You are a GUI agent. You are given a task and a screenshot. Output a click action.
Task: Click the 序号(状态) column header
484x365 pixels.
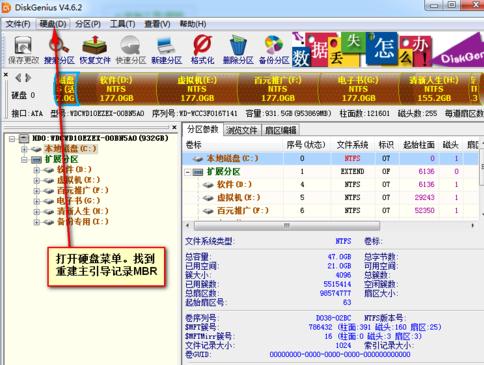(x=306, y=145)
